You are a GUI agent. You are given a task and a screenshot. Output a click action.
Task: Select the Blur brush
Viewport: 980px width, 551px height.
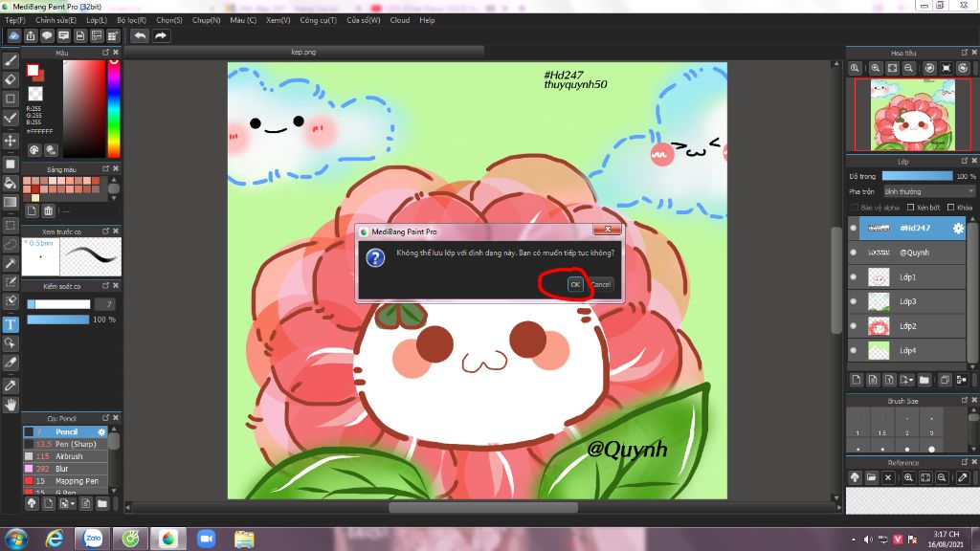(x=66, y=469)
